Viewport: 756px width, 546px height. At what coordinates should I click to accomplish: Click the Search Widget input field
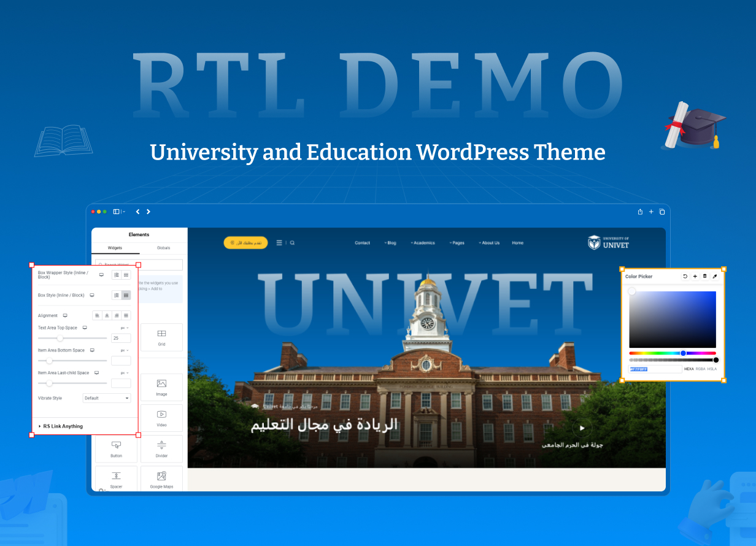point(139,265)
